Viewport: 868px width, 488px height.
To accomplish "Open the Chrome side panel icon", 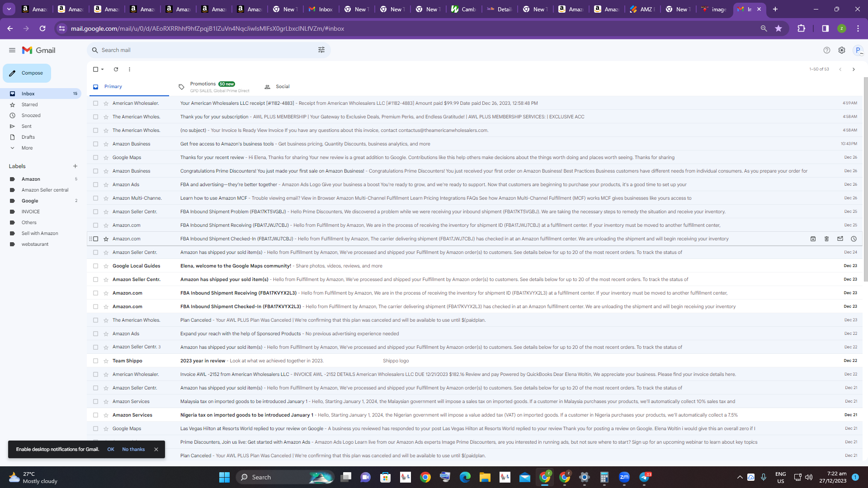I will pyautogui.click(x=825, y=28).
